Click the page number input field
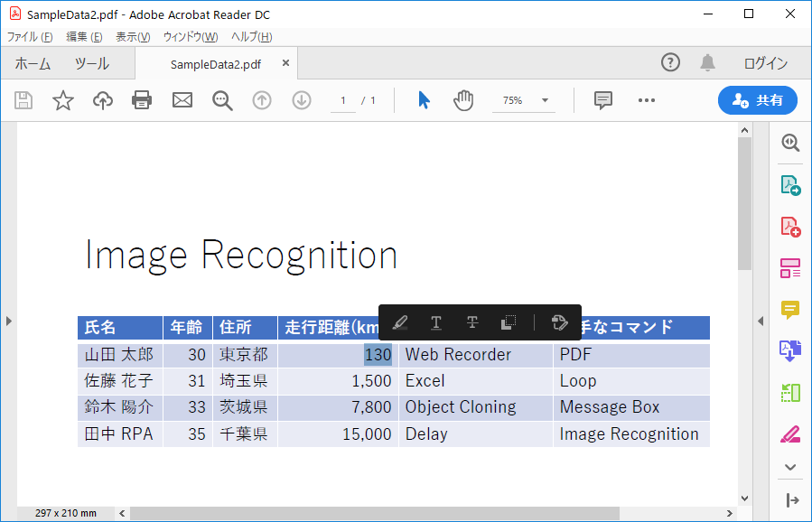This screenshot has height=522, width=812. pos(343,100)
